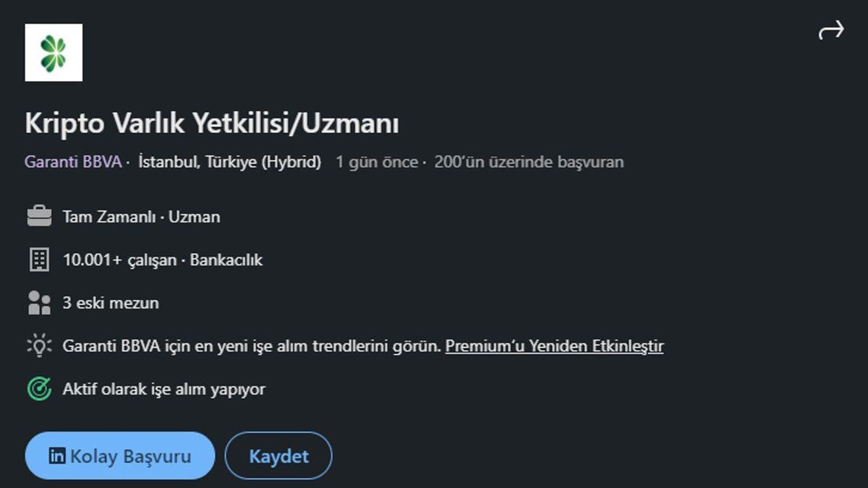Click the Kaydet button
The height and width of the screenshot is (488, 868).
pos(278,455)
